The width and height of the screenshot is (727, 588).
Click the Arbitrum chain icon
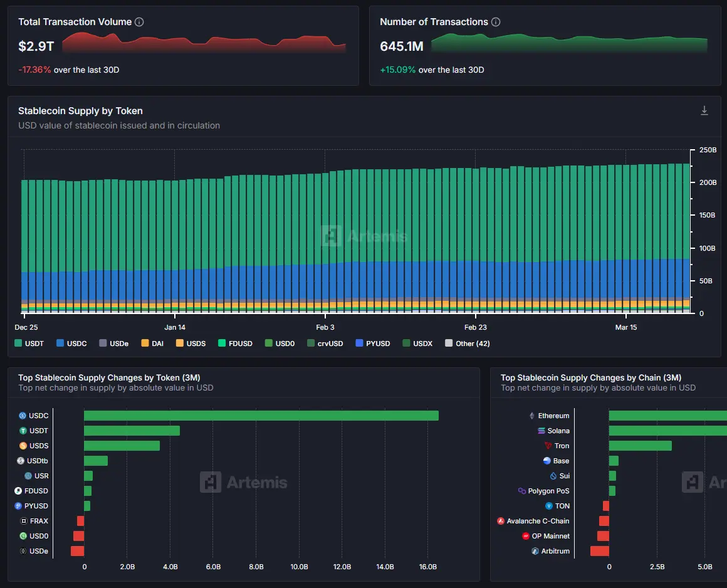[x=535, y=551]
